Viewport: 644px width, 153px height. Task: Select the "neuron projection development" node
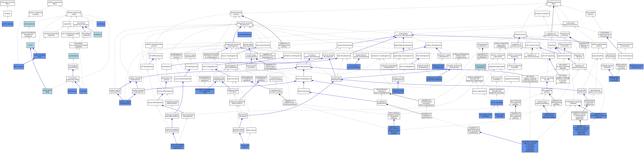[x=188, y=116]
